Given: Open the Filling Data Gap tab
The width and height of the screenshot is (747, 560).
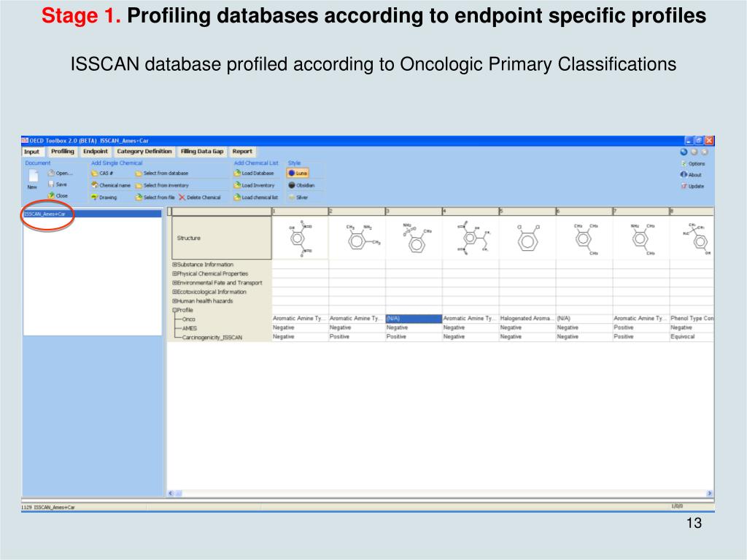Looking at the screenshot, I should pos(202,152).
